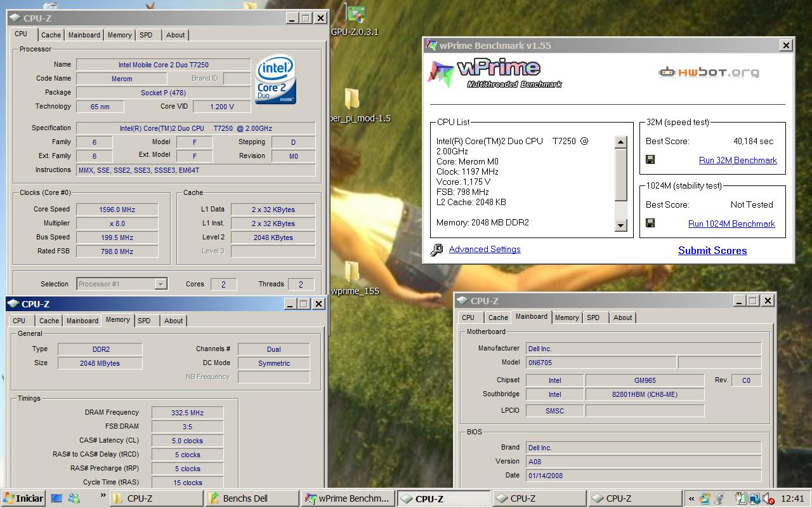
Task: Click the Instructions field listing MMX, SSE
Action: [195, 170]
